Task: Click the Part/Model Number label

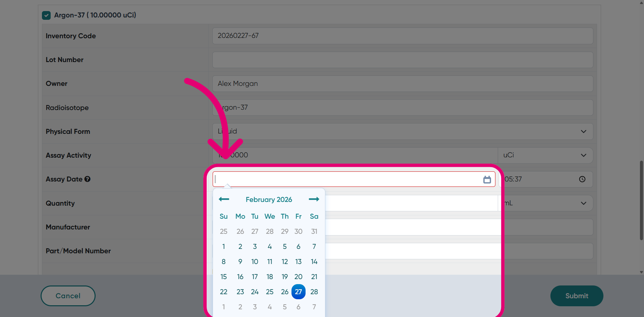Action: click(78, 251)
